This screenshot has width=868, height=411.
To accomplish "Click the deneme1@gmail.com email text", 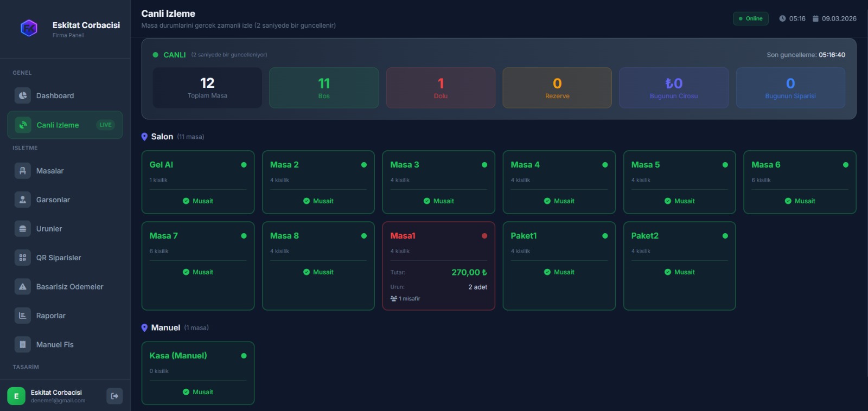I will (x=58, y=401).
